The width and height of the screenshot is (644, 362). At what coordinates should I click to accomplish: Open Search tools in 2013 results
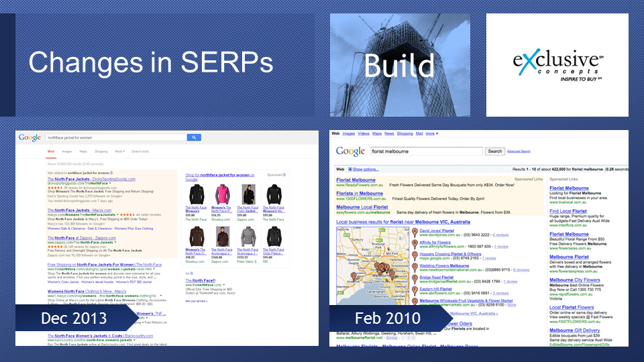pos(140,152)
